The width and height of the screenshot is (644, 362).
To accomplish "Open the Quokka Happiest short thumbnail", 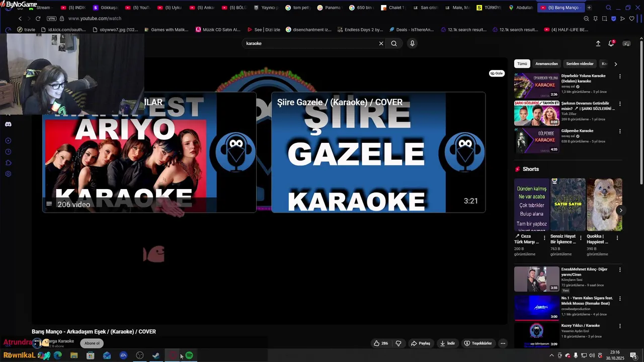I will coord(604,205).
